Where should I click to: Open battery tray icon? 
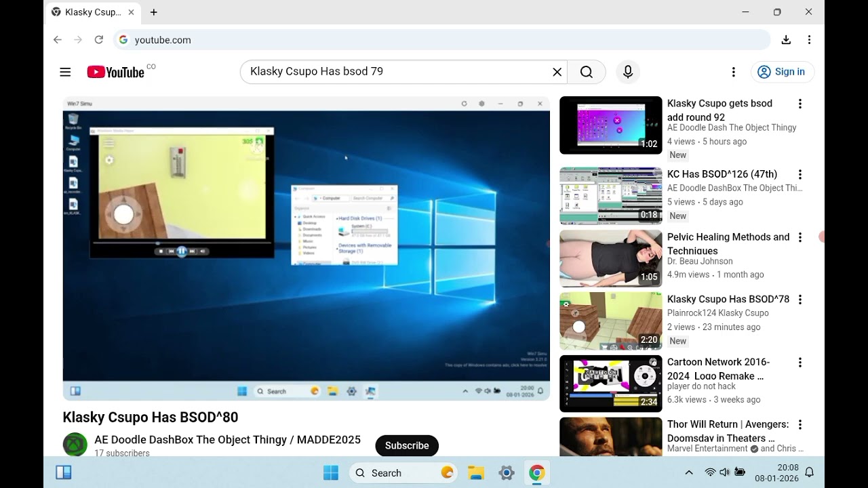pos(740,472)
